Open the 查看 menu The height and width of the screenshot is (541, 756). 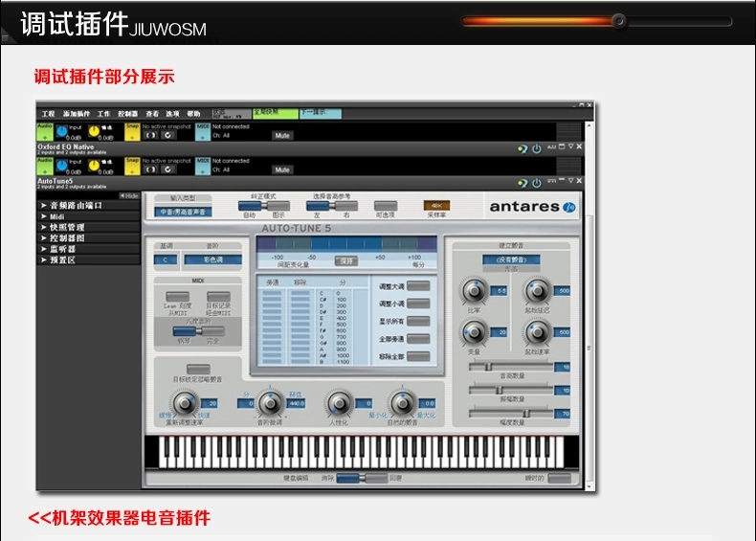click(x=152, y=114)
